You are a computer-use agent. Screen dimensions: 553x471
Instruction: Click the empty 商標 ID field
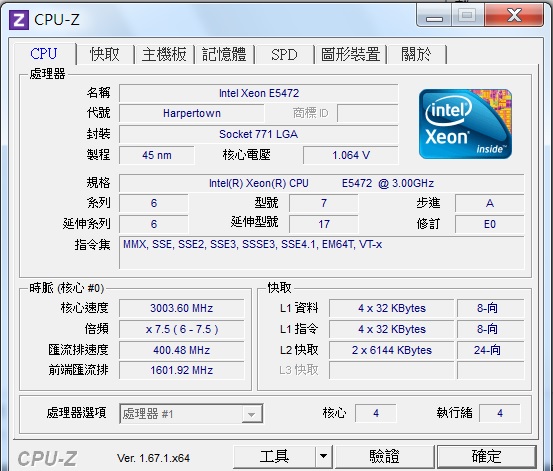coord(367,113)
